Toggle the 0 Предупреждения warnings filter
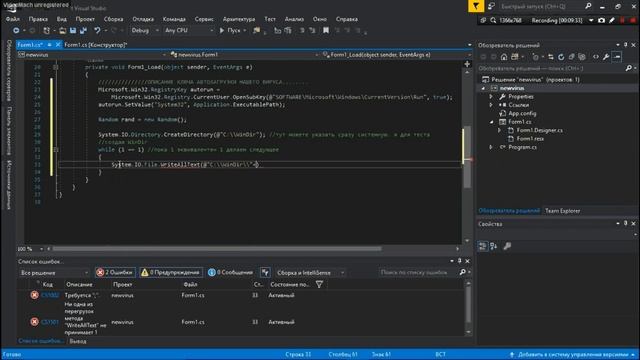Image resolution: width=640 pixels, height=360 pixels. pos(171,272)
